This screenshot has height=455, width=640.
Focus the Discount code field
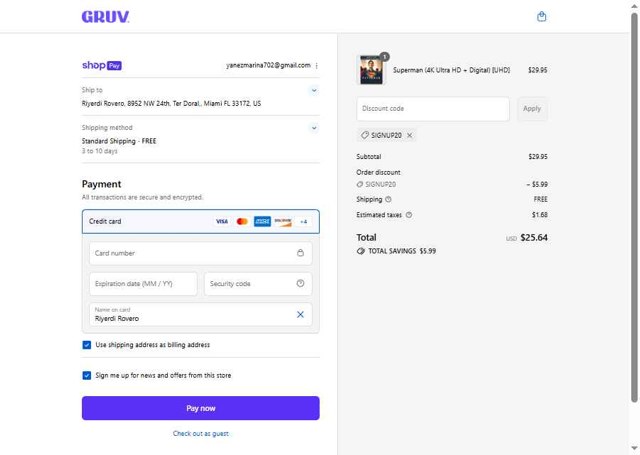tap(433, 109)
